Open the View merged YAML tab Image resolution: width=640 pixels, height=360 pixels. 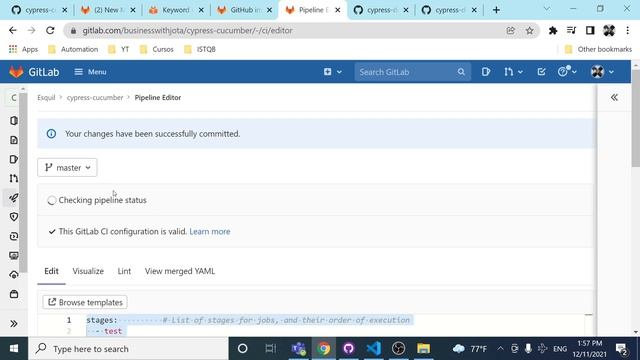(180, 271)
